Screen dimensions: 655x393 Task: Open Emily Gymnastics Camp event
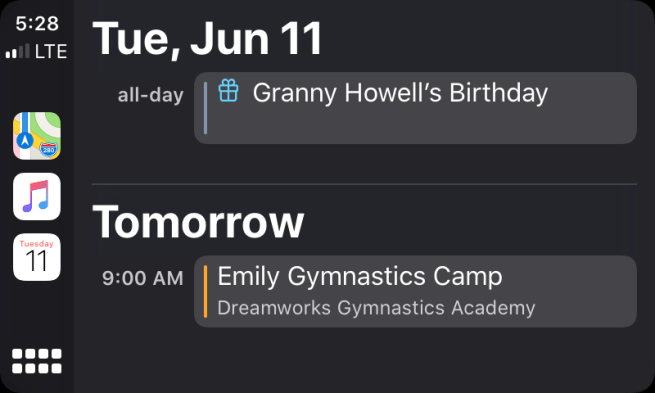pos(415,292)
